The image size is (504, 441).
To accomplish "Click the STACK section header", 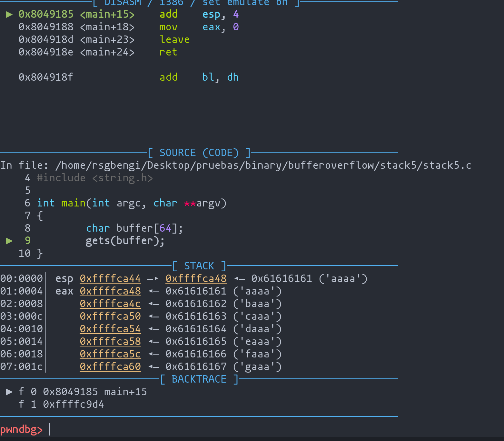I will click(x=199, y=266).
